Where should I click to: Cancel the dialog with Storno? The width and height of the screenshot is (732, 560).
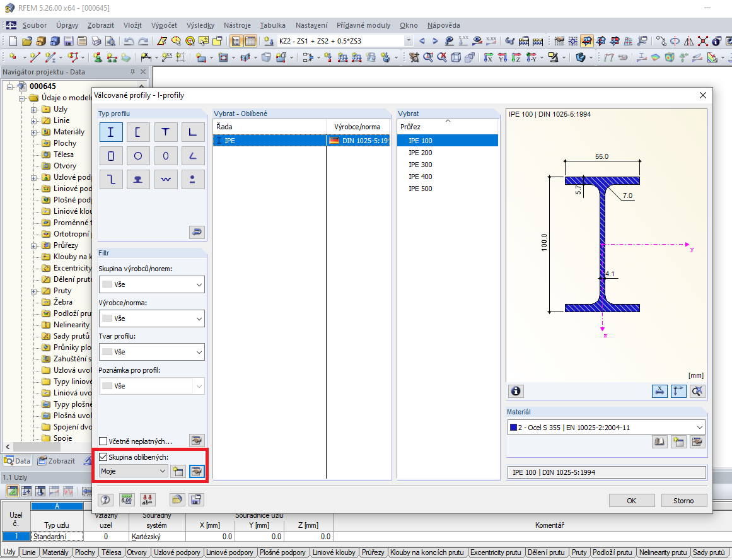pyautogui.click(x=683, y=501)
